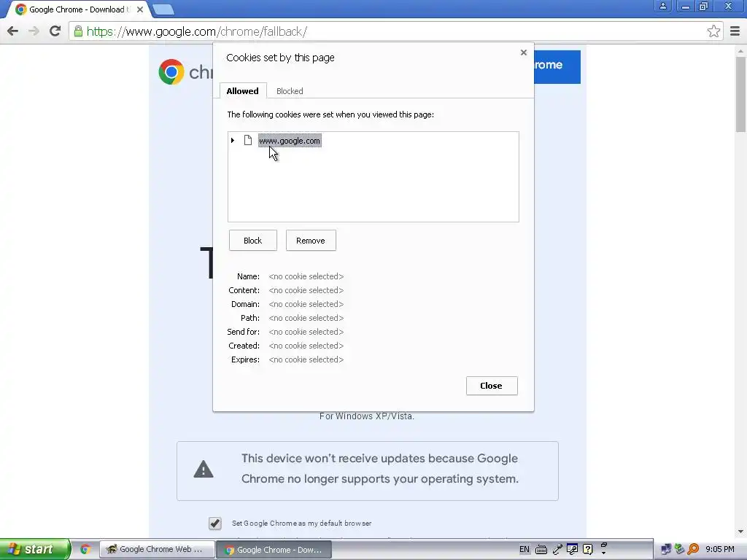Viewport: 747px width, 560px height.
Task: Click the address bar URL field
Action: point(395,31)
